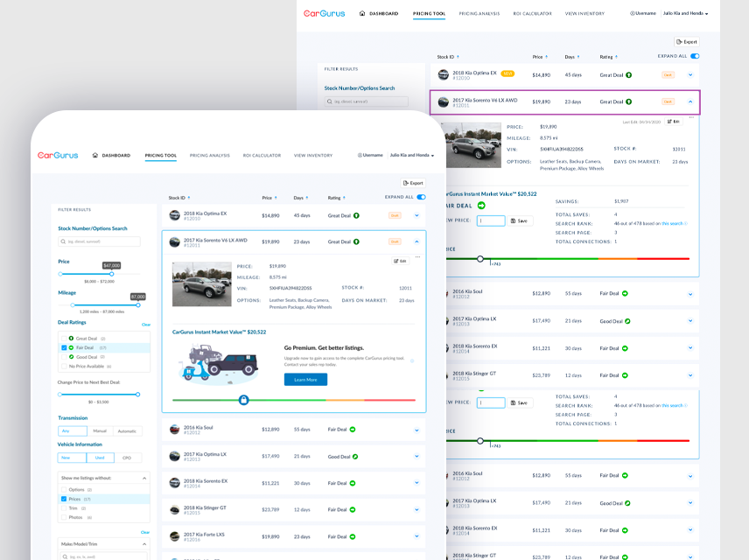749x560 pixels.
Task: Uncheck the Prices listings-without checkbox
Action: 64,499
